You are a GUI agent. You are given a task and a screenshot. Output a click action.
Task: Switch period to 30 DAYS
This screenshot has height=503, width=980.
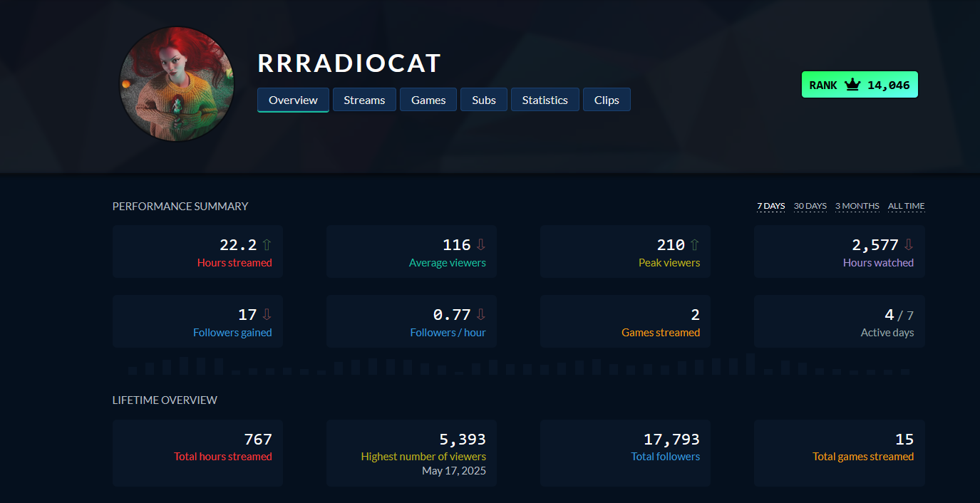(810, 206)
